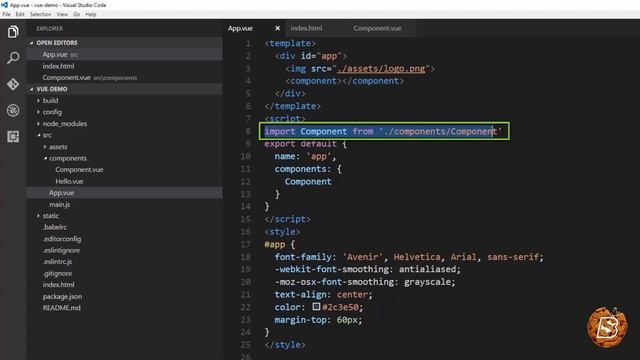Expand the node_modules folder
Screen dimensions: 640x360
click(x=64, y=124)
